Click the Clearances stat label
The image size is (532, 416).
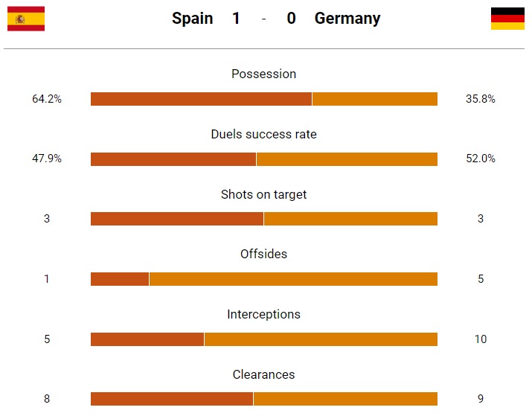pos(263,374)
